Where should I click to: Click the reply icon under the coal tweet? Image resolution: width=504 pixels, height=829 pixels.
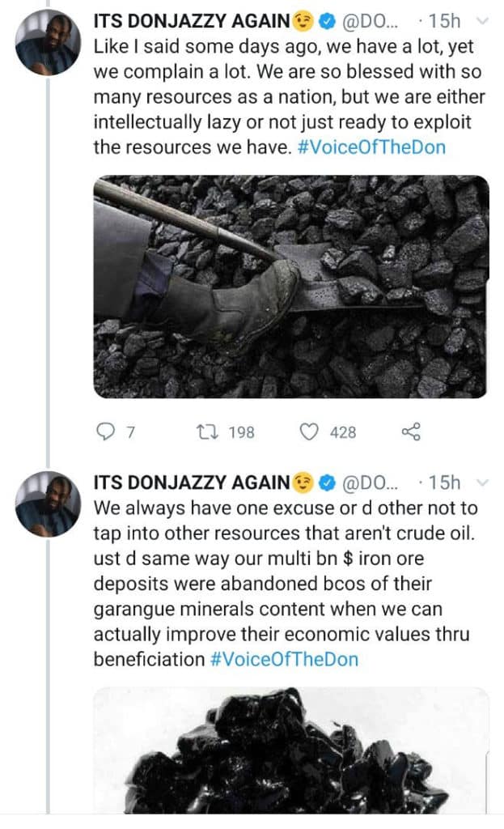(x=106, y=432)
